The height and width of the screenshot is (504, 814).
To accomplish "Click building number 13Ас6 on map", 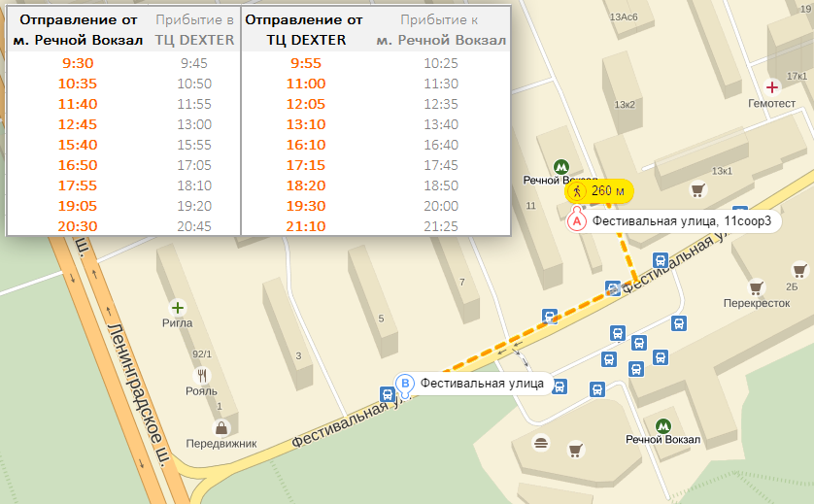I will pyautogui.click(x=624, y=17).
